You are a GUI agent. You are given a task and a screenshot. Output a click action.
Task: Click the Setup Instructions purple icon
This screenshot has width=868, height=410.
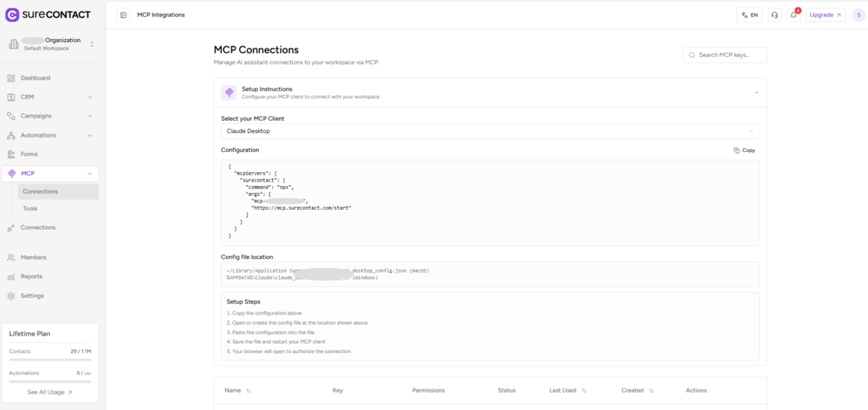pos(229,93)
